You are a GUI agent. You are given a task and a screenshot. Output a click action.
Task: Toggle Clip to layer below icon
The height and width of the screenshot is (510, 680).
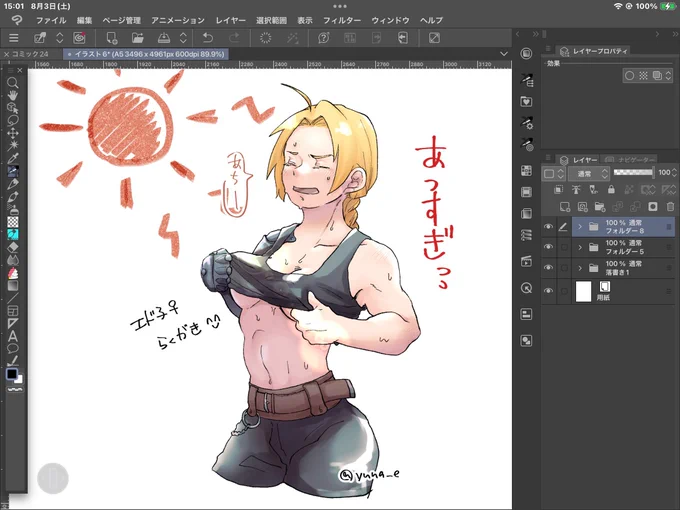559,190
